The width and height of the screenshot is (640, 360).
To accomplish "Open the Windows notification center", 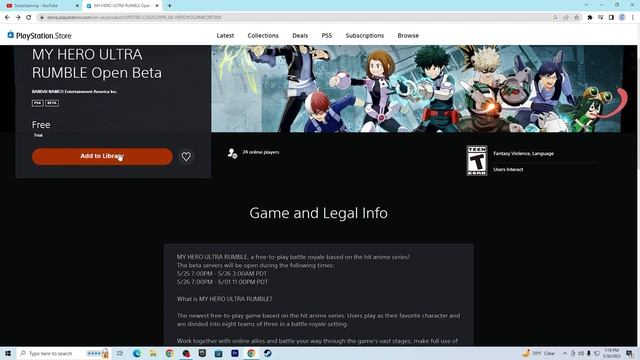I will (x=630, y=353).
